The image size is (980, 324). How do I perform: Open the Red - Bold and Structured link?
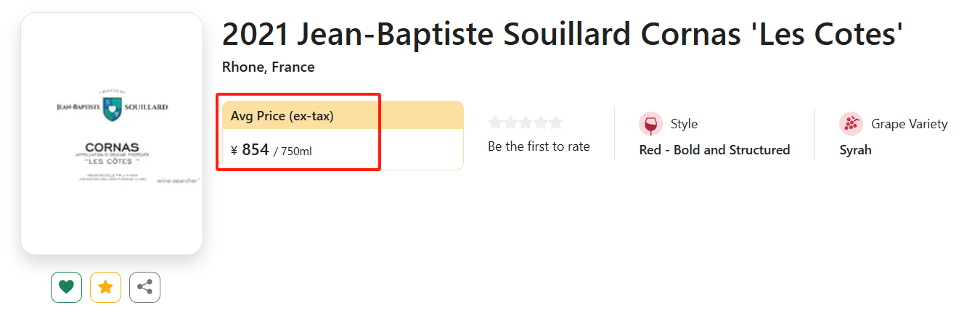click(x=714, y=150)
